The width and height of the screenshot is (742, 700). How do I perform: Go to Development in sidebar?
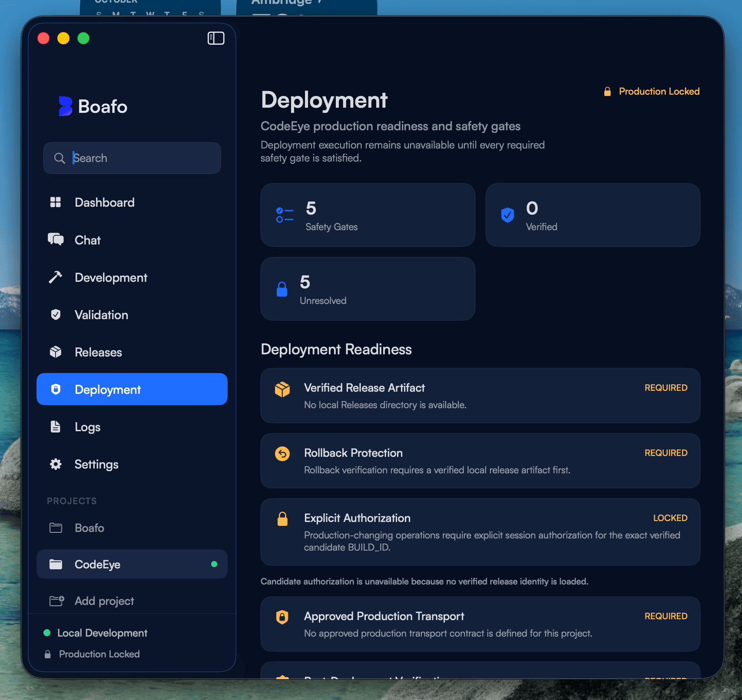132,277
